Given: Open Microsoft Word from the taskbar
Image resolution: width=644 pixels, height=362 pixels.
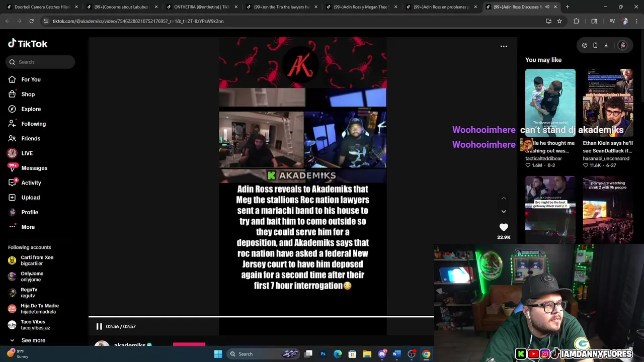Looking at the screenshot, I should point(396,354).
